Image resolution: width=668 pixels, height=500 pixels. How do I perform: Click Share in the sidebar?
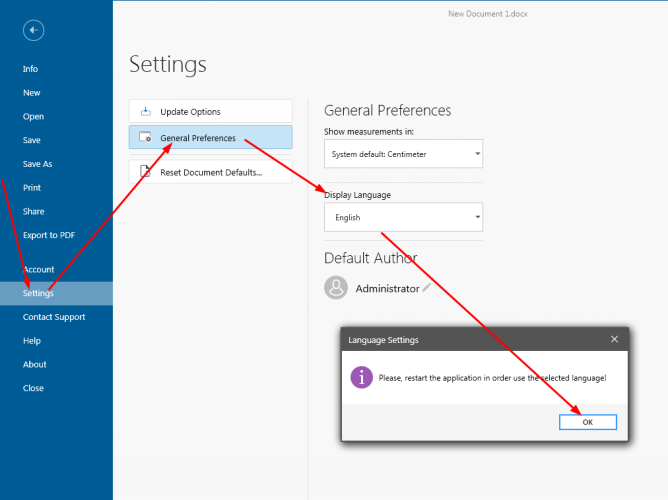click(x=34, y=212)
